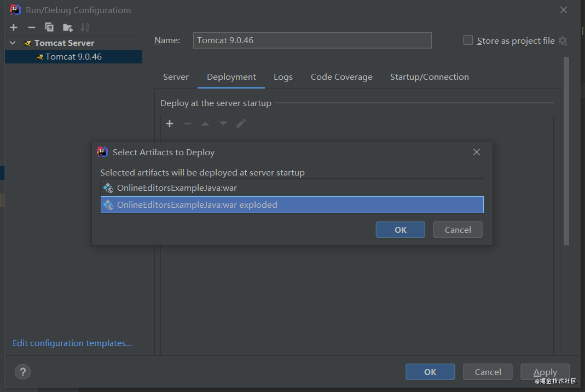Click OK in Run/Debug Configurations window
Viewport: 585px width, 392px height.
(x=430, y=372)
